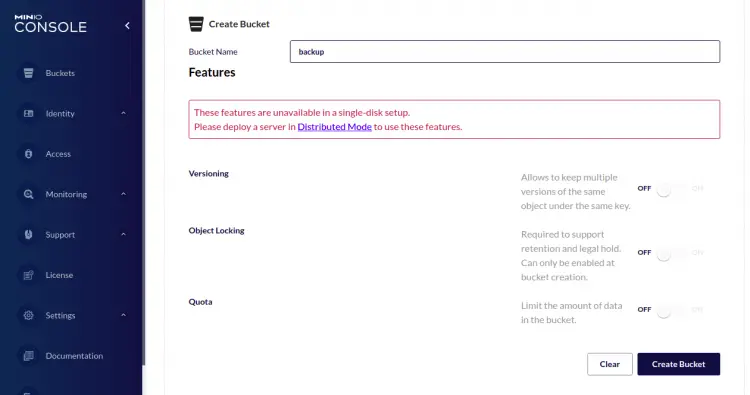Toggle the Quota switch
This screenshot has height=395, width=750.
coord(671,311)
